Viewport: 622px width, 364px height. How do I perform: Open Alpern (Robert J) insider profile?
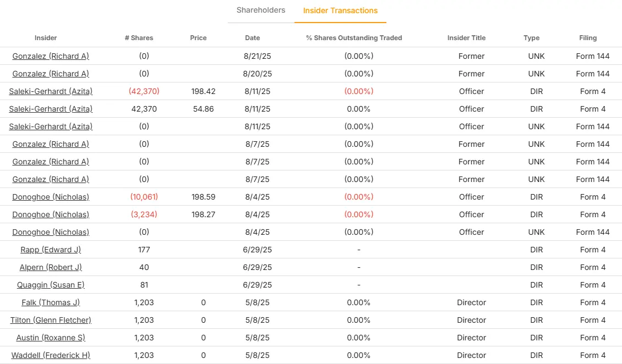(51, 267)
